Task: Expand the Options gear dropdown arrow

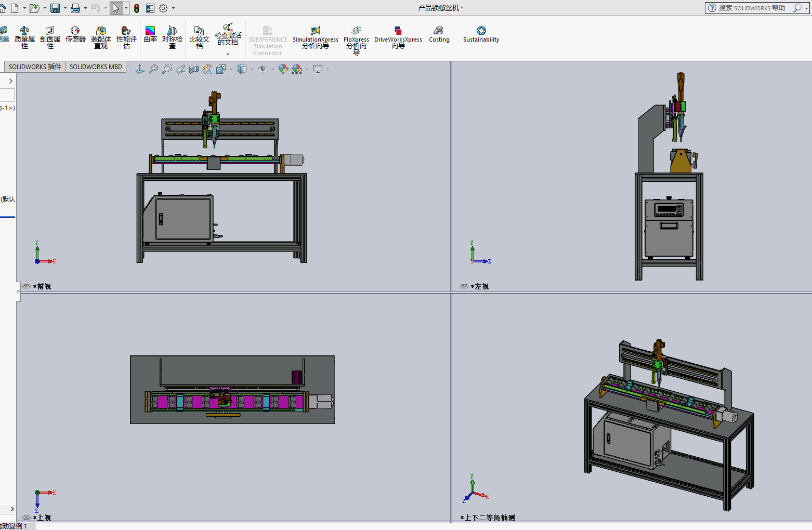Action: coord(173,8)
